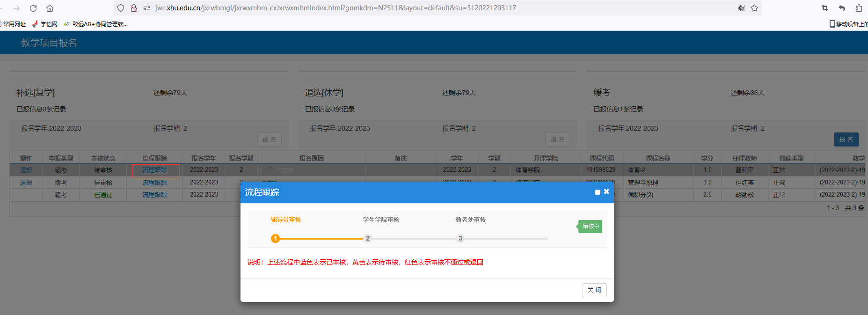Close the 流程跟踪 dialog with the X

pyautogui.click(x=606, y=191)
